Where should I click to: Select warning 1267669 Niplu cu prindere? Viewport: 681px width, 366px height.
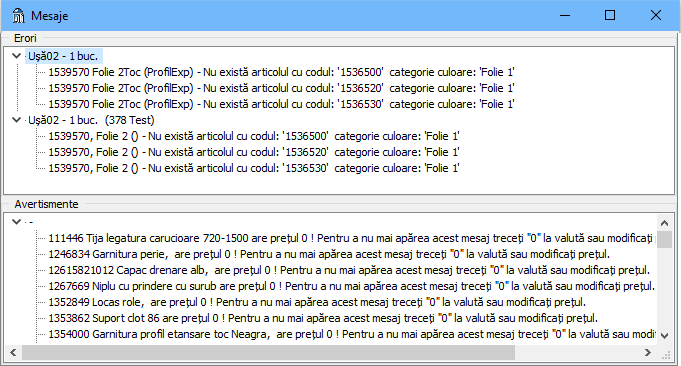click(x=351, y=286)
